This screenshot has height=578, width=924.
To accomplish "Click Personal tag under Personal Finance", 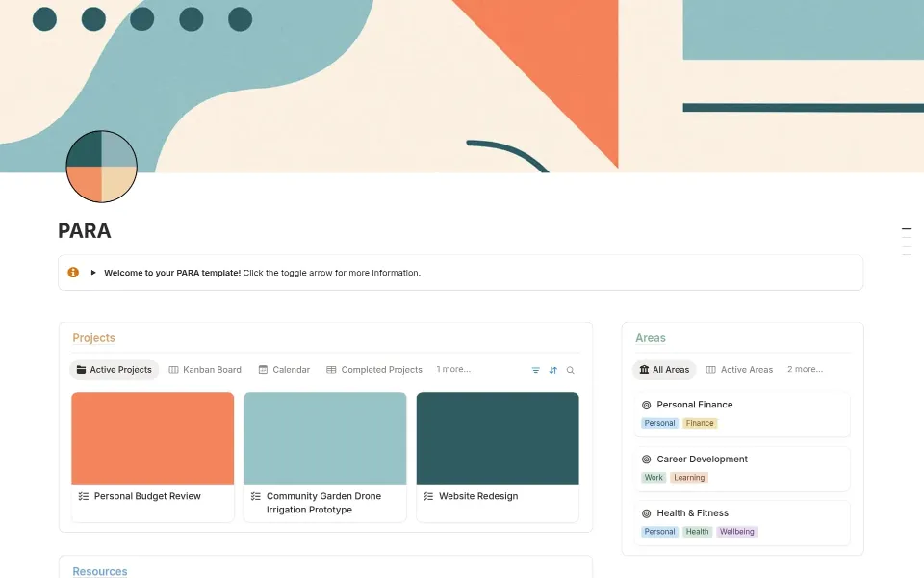I will coord(659,423).
